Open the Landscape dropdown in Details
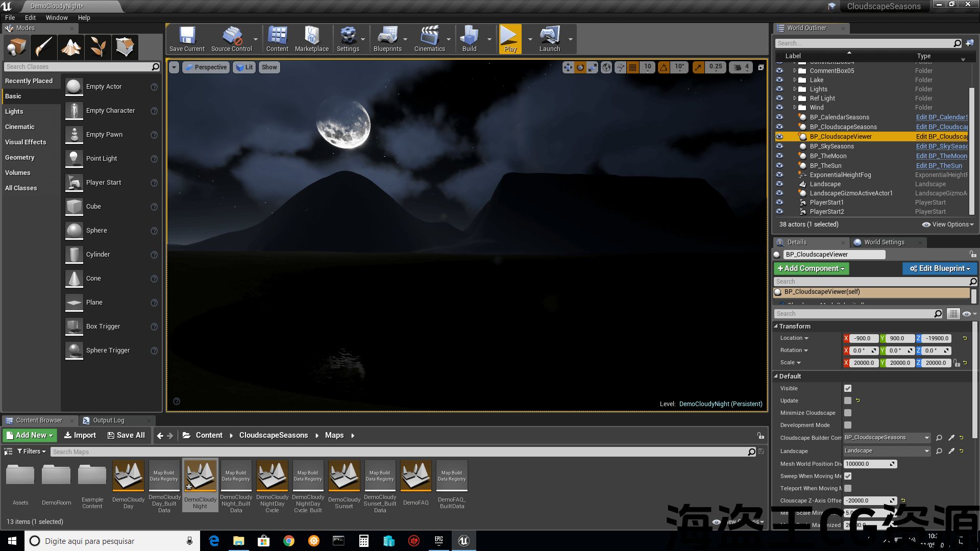The height and width of the screenshot is (551, 980). coord(887,451)
